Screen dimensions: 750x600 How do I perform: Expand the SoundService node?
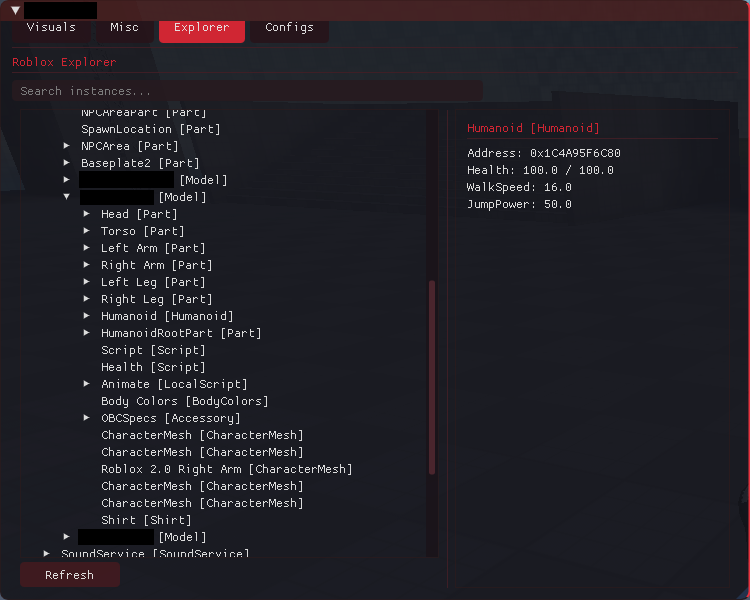[47, 553]
